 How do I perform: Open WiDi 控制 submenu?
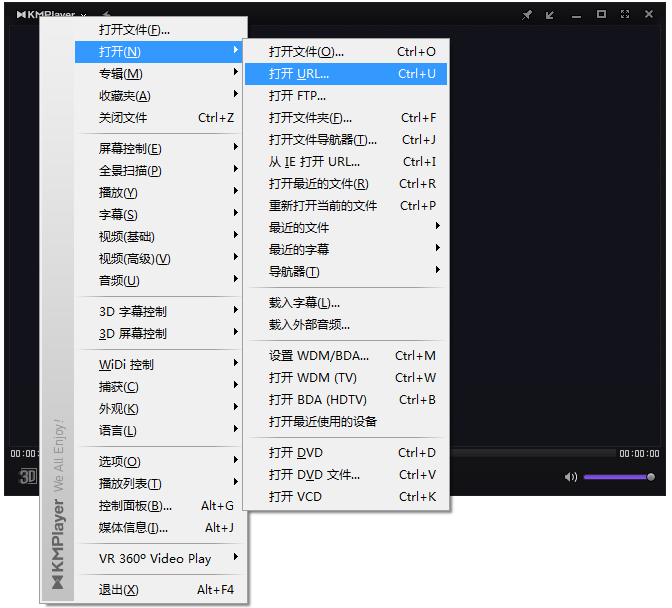coord(159,365)
